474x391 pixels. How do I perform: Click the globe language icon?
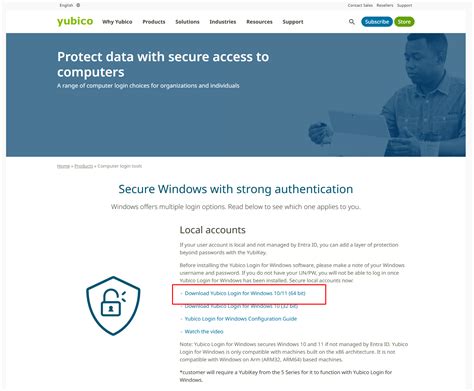(x=78, y=5)
